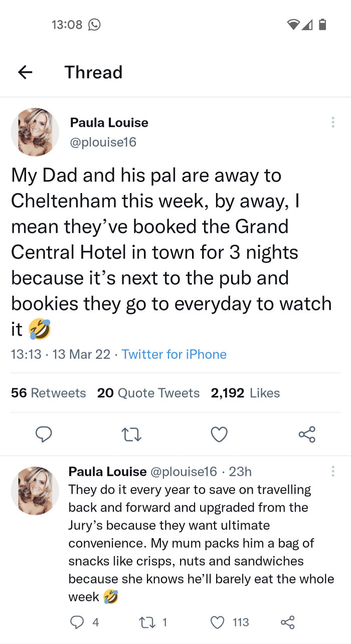
Task: Open more options for the main tweet
Action: [x=332, y=122]
